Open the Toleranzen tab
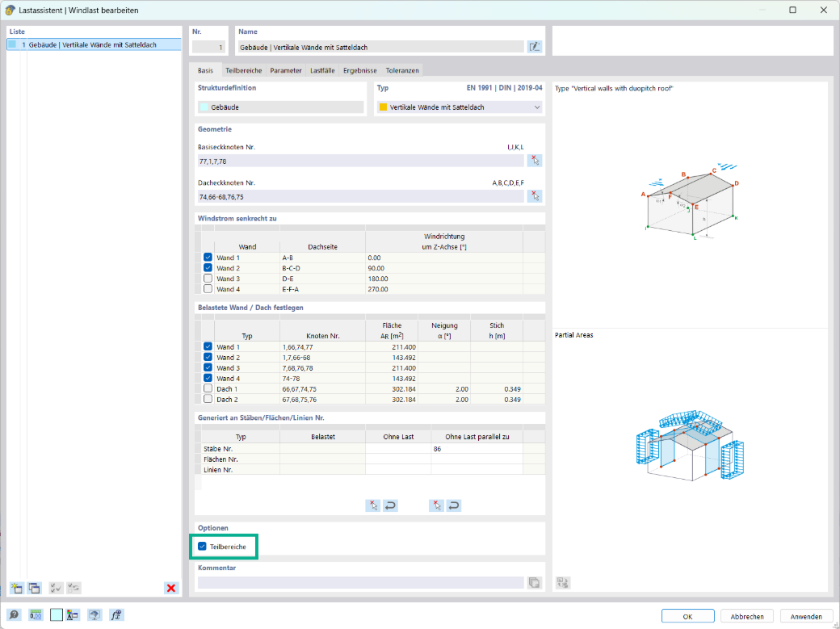The image size is (840, 629). tap(402, 70)
